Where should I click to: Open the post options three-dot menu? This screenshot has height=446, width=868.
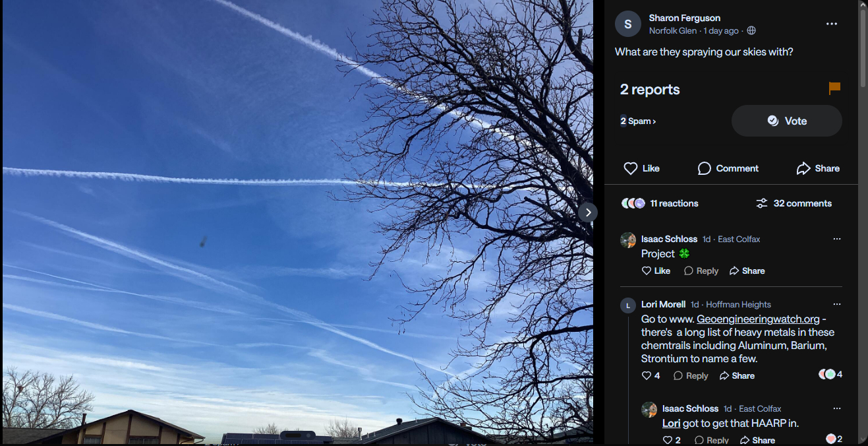832,24
